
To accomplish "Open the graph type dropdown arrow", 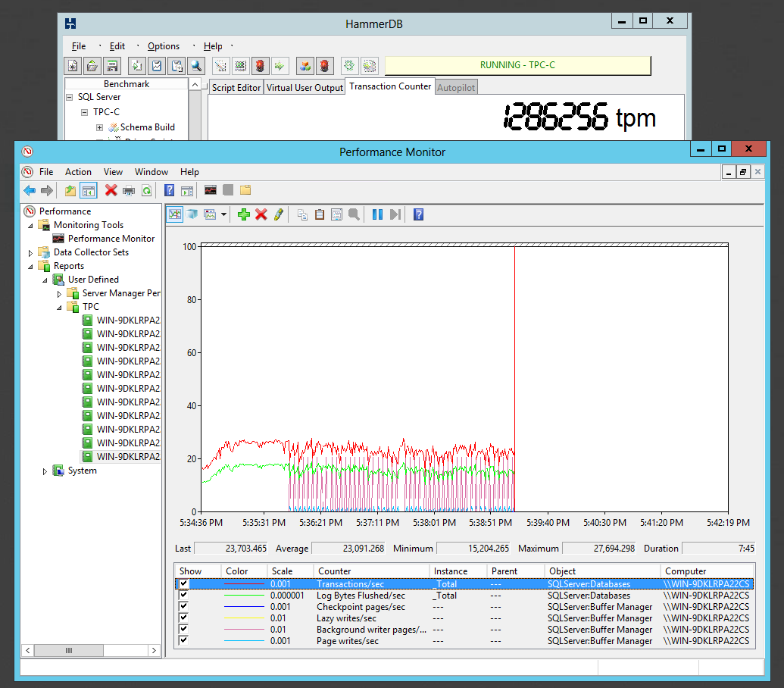I will pyautogui.click(x=223, y=214).
